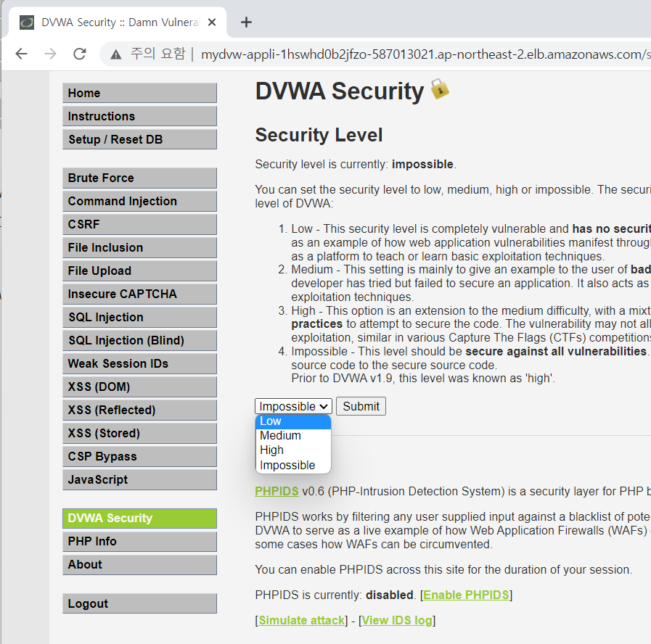Image resolution: width=651 pixels, height=644 pixels.
Task: Choose High from the security dropdown
Action: tap(293, 450)
